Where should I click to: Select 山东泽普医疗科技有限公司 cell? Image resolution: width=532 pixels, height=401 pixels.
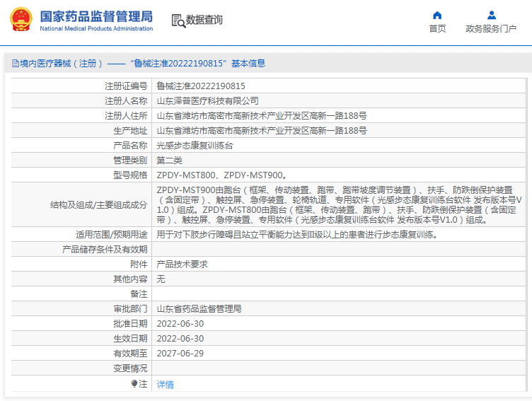pos(208,101)
